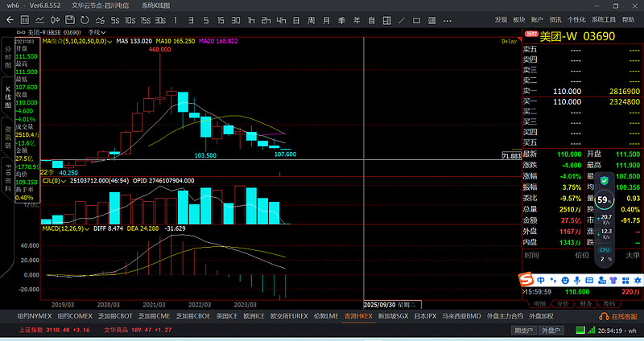This screenshot has height=341, width=644.
Task: Switch to the 新加坡SGX exchange tab
Action: pyautogui.click(x=393, y=316)
